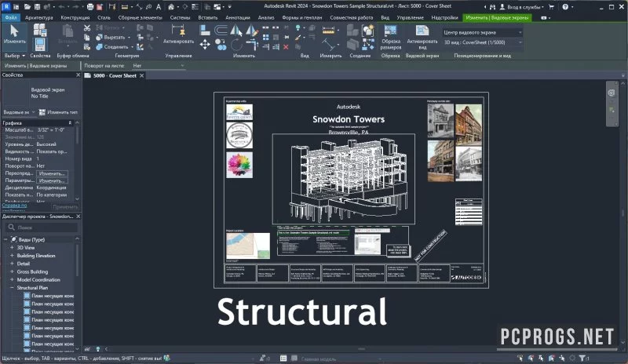Open the Свойства properties palette button
This screenshot has width=628, height=364.
[x=40, y=44]
